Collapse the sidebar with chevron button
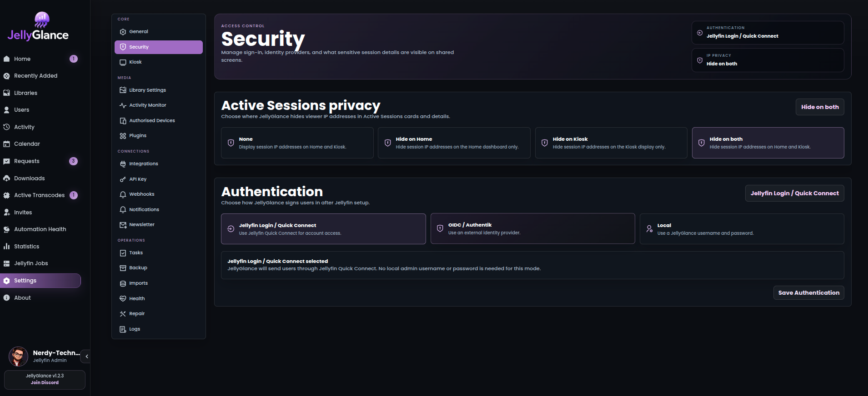 click(x=86, y=356)
